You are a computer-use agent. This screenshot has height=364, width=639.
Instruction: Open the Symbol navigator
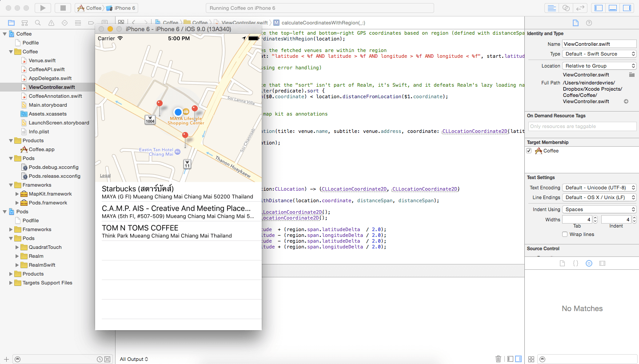point(24,23)
